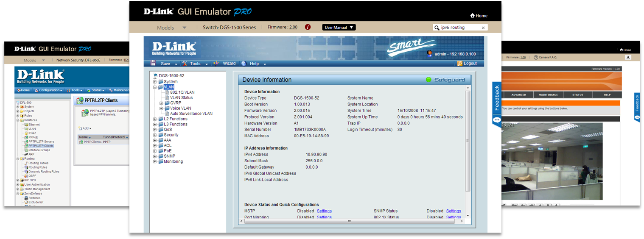This screenshot has height=239, width=644.
Task: Click the Wizard wand icon
Action: click(216, 64)
